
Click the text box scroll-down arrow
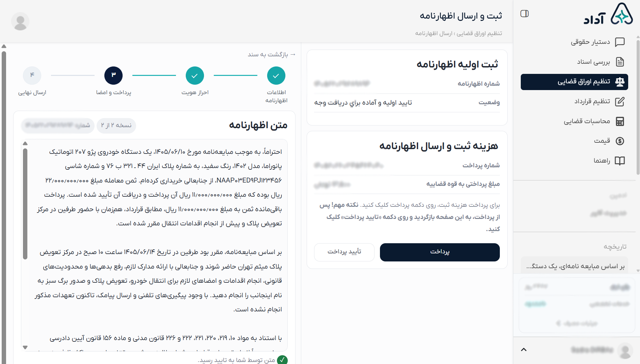[25, 347]
